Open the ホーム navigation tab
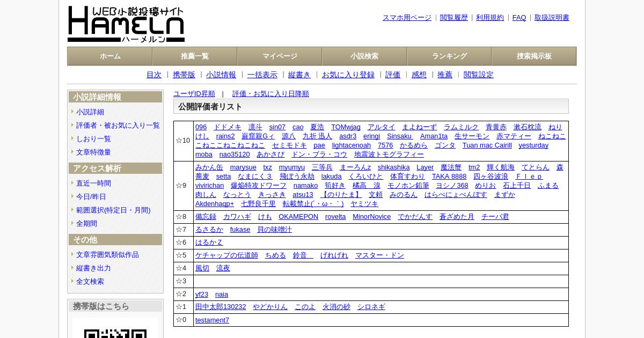This screenshot has height=338, width=644. pos(110,56)
